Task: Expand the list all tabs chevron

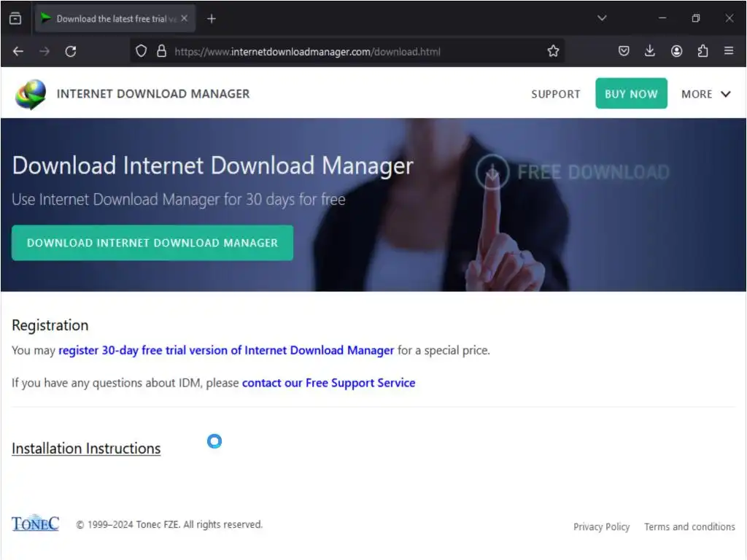Action: 602,18
